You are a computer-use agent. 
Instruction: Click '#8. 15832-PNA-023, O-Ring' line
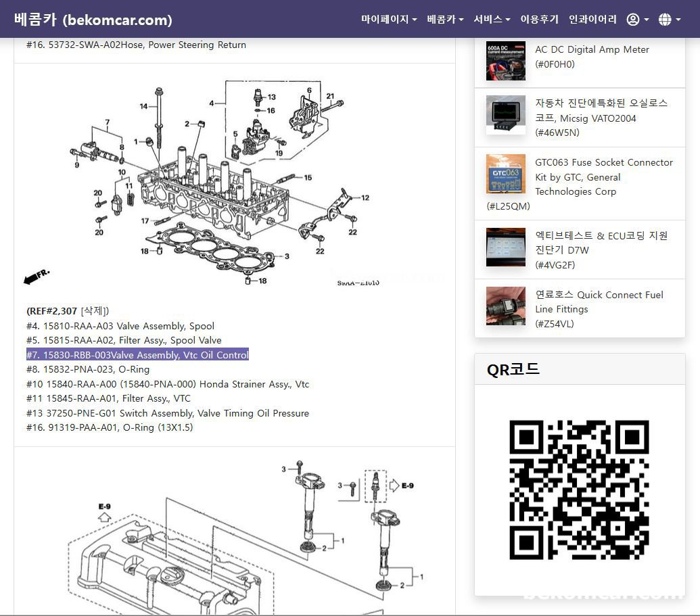click(88, 369)
